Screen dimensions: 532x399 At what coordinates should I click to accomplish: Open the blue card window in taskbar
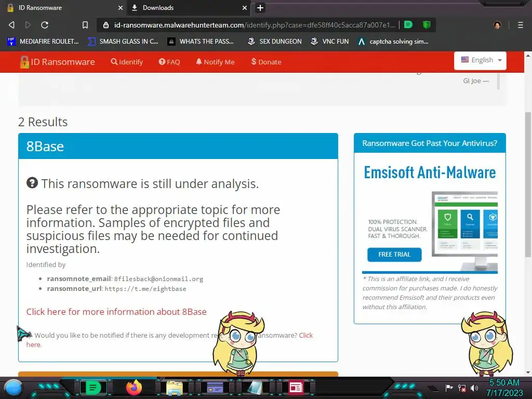[215, 388]
